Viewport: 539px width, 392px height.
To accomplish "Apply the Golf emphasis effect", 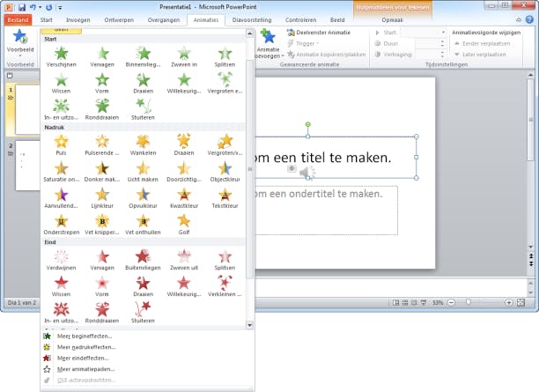I will pos(184,225).
